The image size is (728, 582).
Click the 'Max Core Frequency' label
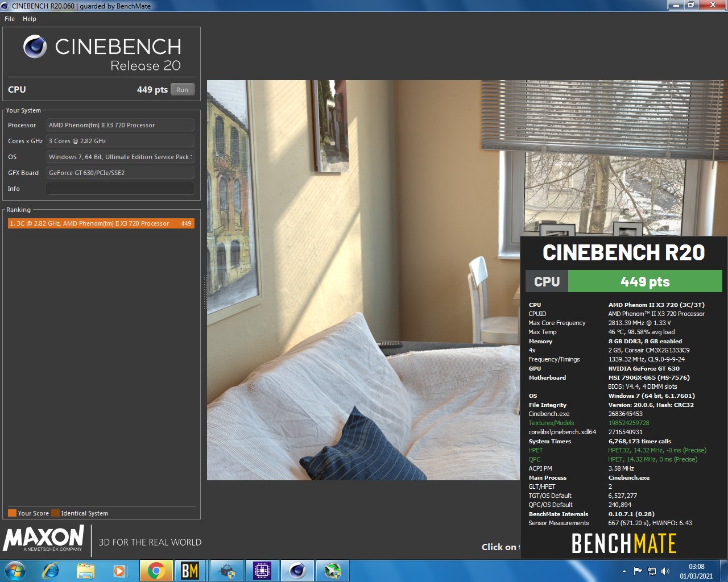point(557,323)
